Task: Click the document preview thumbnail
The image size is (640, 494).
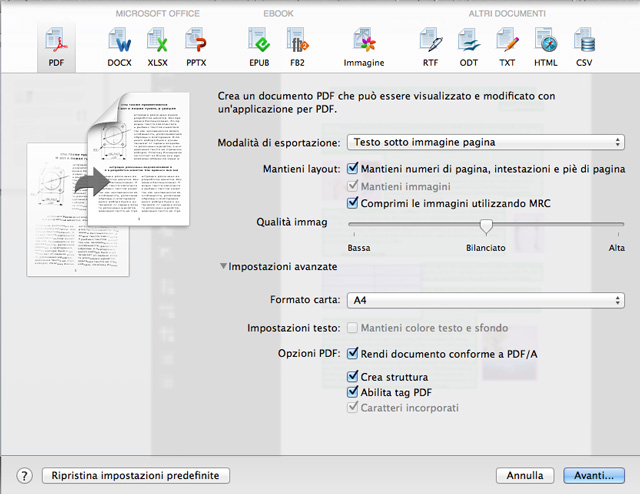Action: 109,184
